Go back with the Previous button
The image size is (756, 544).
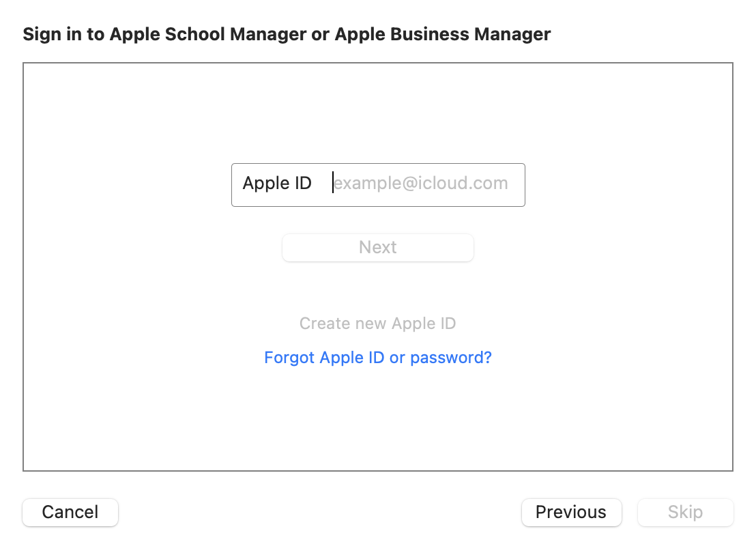pos(571,513)
